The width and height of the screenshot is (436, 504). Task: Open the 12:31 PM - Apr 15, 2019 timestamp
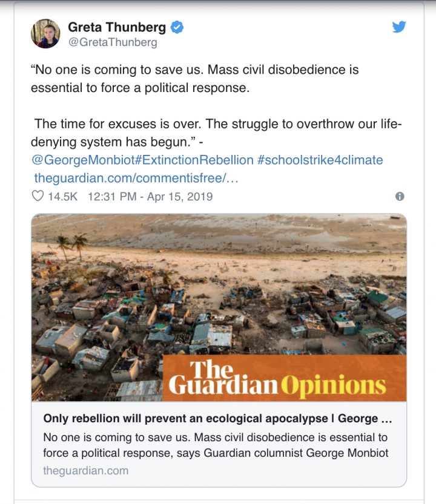[x=150, y=196]
